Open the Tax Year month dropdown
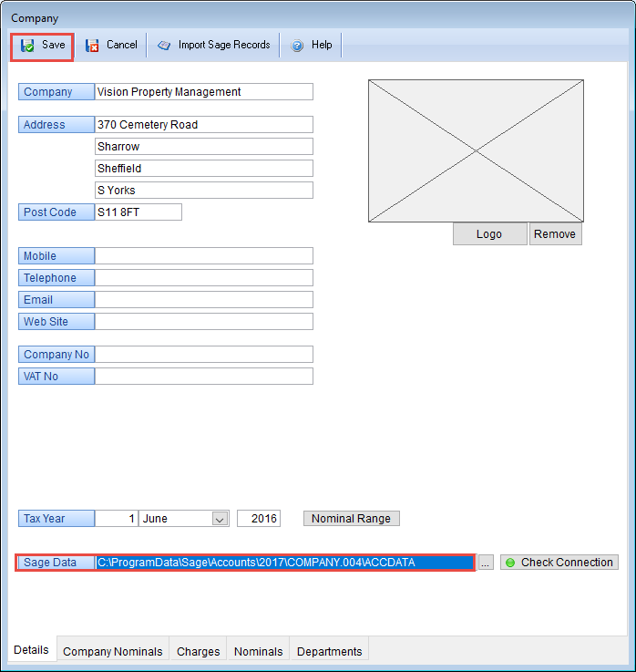This screenshot has width=636, height=672. coord(220,519)
